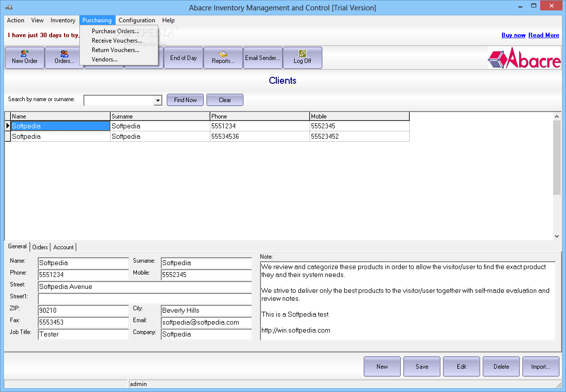Click the current-row arrow indicator of first row
This screenshot has height=392, width=566.
(x=7, y=126)
